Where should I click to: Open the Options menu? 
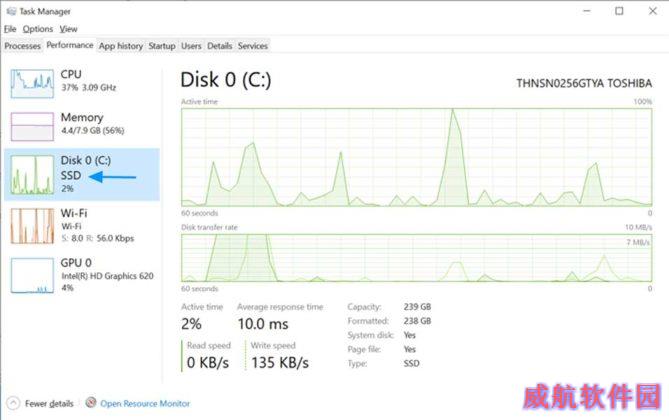click(38, 29)
